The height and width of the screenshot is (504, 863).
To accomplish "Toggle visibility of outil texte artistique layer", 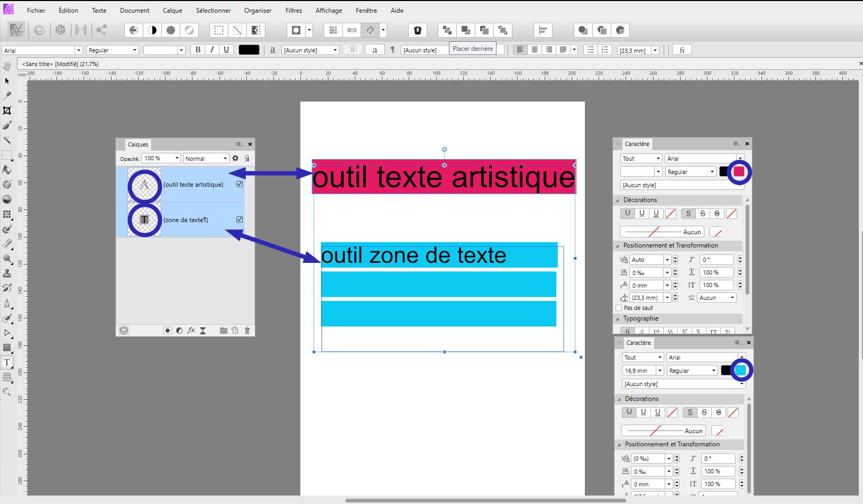I will click(x=240, y=184).
